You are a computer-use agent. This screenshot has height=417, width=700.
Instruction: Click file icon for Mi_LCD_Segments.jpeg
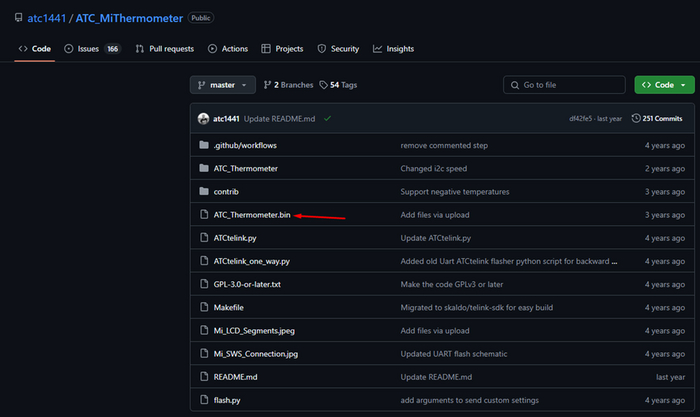(204, 331)
